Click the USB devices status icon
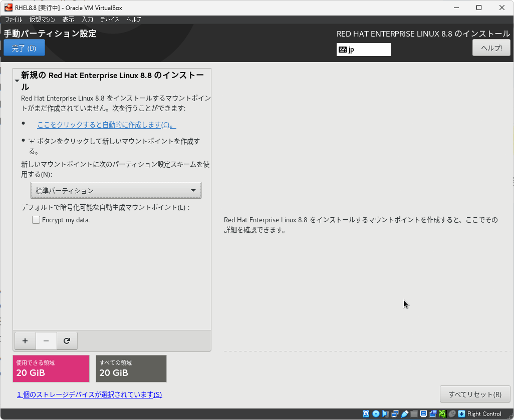The width and height of the screenshot is (514, 420). [404, 414]
